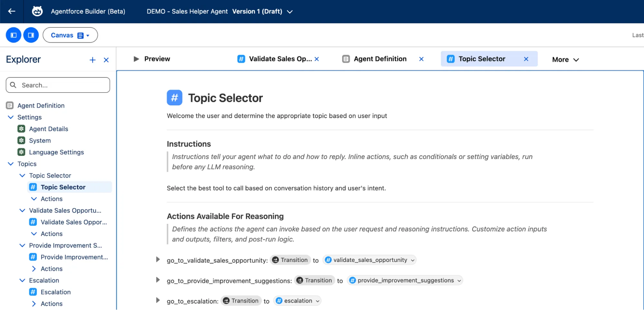This screenshot has height=310, width=644.
Task: Toggle the left panel visibility icon
Action: (x=13, y=35)
